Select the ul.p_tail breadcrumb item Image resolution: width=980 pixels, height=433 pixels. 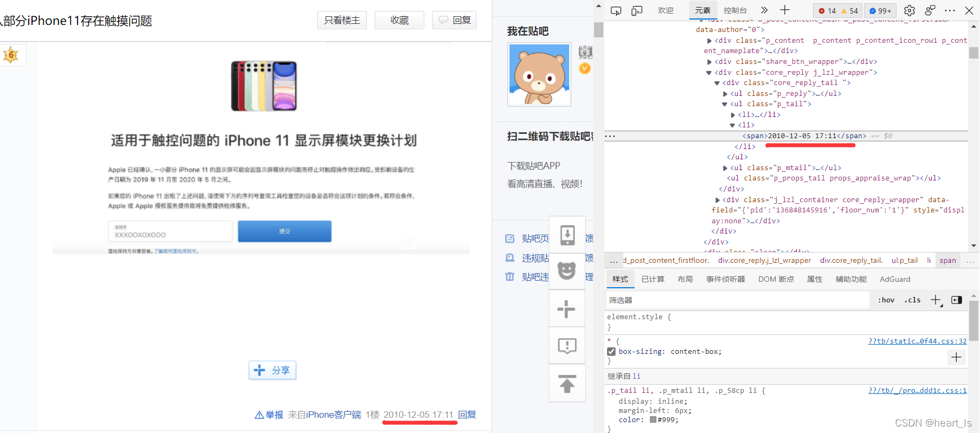905,261
